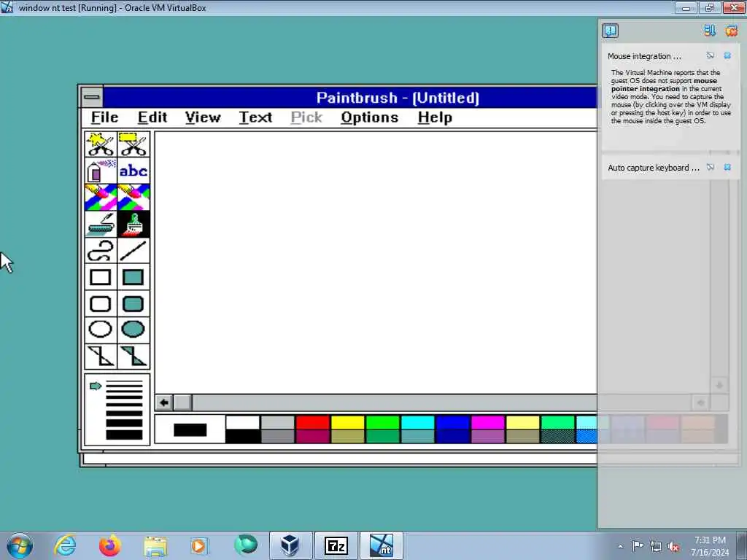The image size is (747, 560).
Task: Open the network icon in system tray
Action: 656,546
